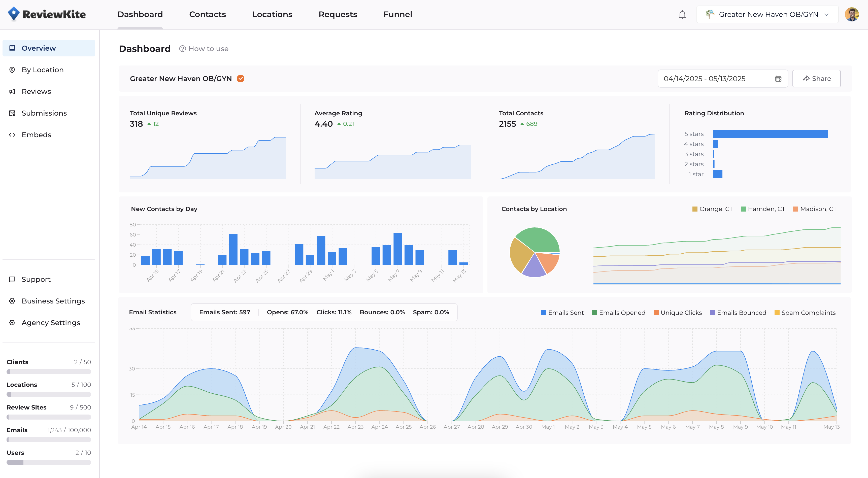868x478 pixels.
Task: Open Reviews megaphone icon in sidebar
Action: (x=12, y=92)
